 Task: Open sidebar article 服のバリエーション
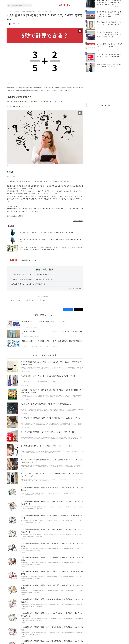109,24
